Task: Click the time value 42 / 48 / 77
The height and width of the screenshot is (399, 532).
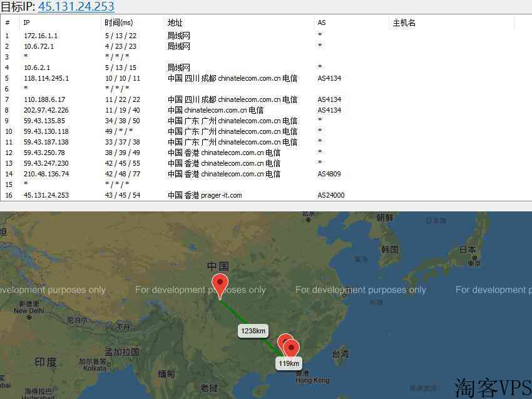Action: click(123, 174)
